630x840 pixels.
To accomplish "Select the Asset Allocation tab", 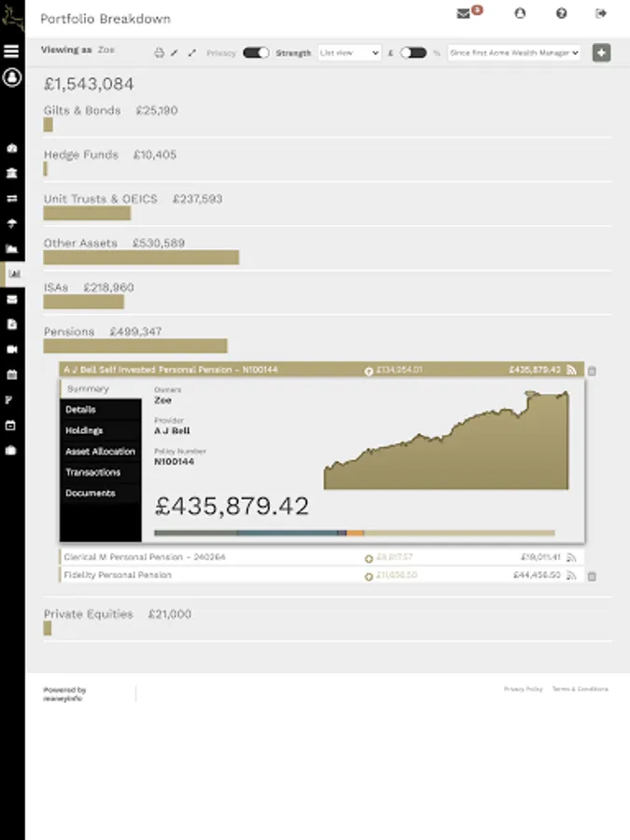I will [101, 451].
